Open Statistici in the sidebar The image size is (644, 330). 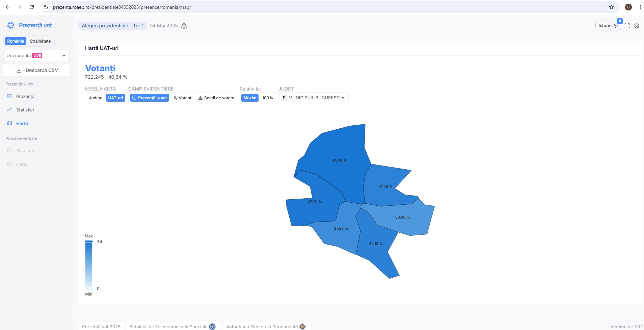pyautogui.click(x=25, y=110)
